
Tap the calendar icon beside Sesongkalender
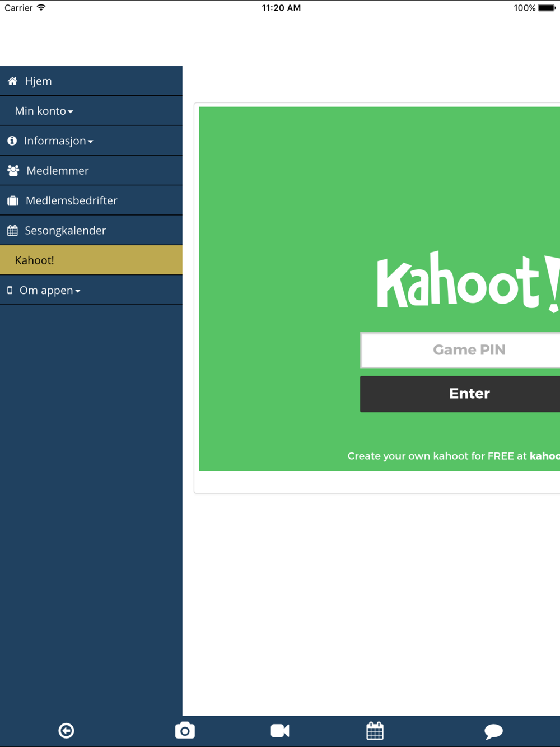tap(12, 230)
